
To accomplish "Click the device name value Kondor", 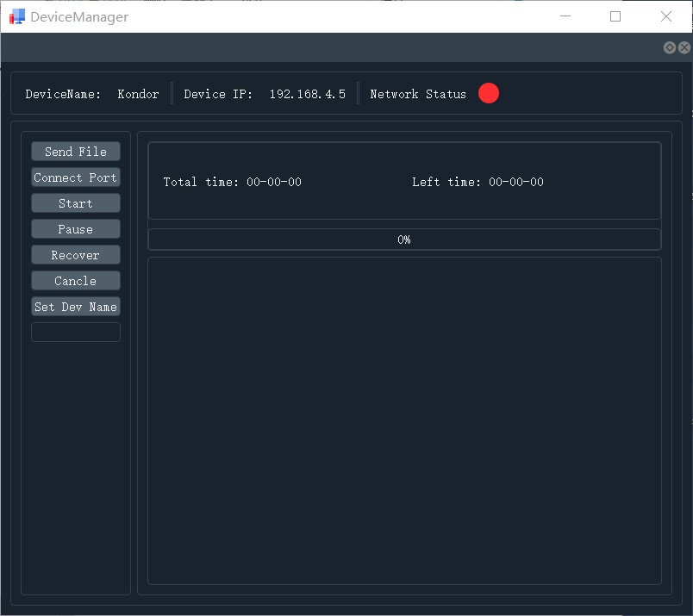I will tap(138, 94).
